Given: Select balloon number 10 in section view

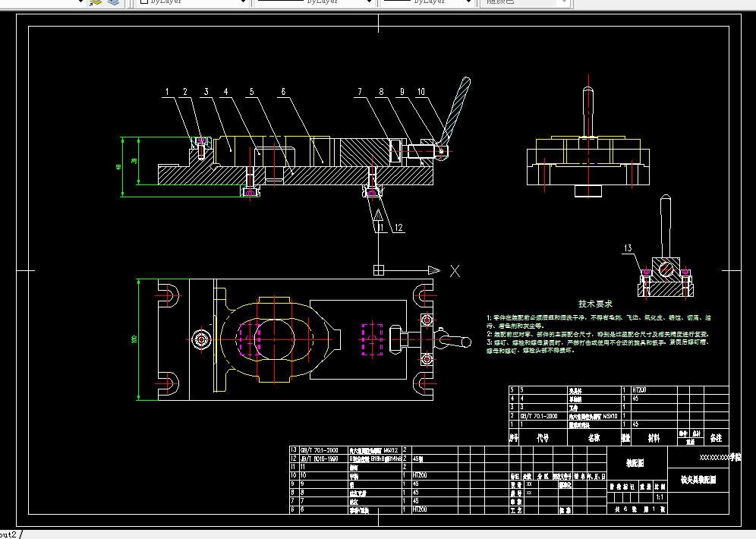Looking at the screenshot, I should (421, 92).
